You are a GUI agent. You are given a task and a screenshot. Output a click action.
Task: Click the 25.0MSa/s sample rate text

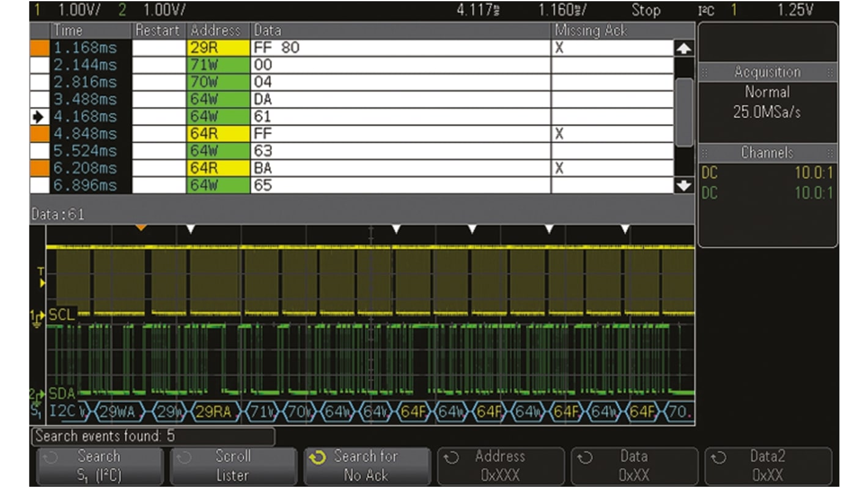coord(768,113)
